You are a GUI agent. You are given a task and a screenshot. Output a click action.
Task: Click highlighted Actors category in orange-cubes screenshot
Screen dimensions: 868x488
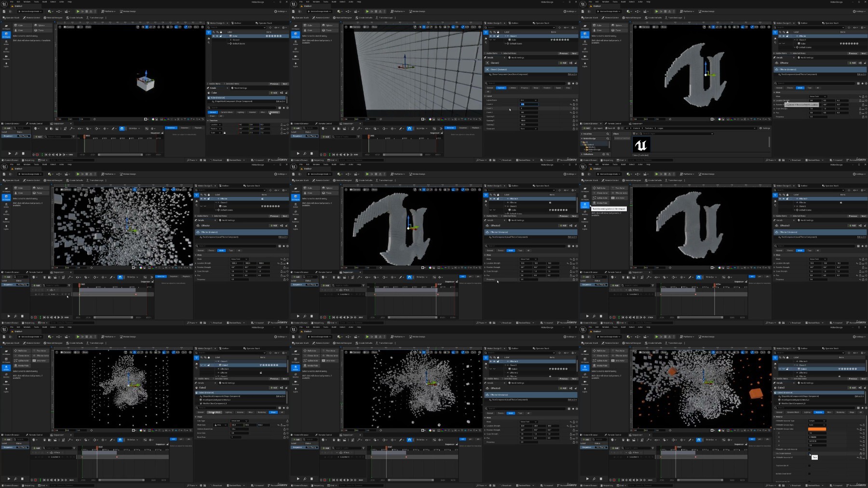585,368
